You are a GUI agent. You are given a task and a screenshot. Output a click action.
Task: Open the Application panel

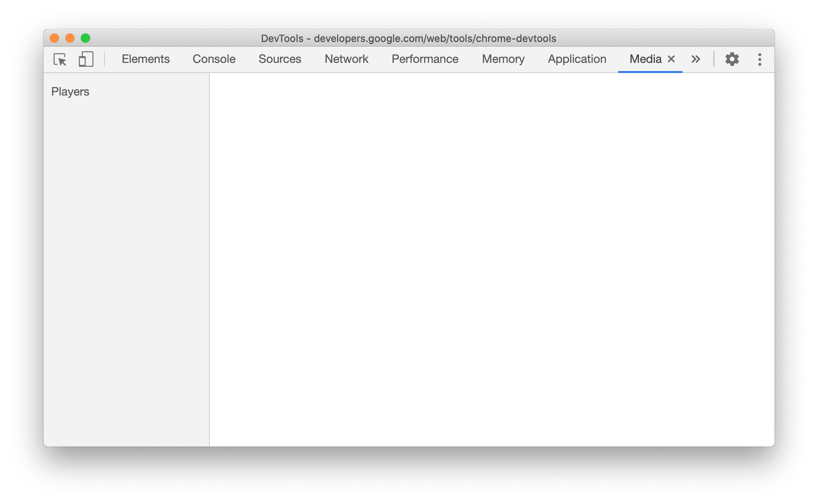(576, 59)
